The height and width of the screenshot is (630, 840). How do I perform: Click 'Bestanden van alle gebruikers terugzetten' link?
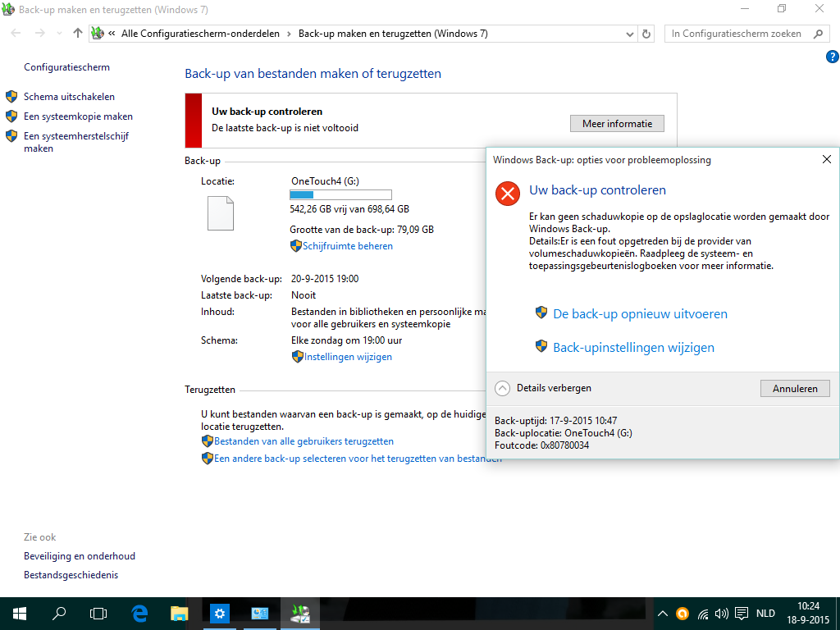[x=304, y=441]
